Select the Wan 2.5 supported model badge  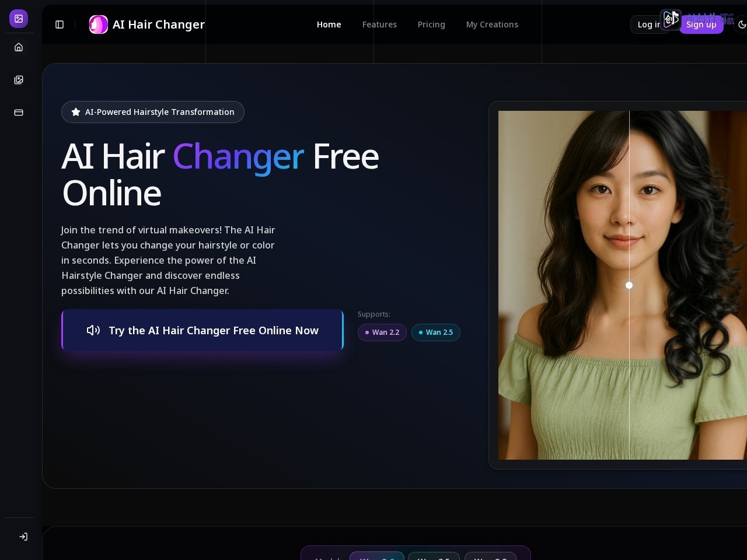(436, 332)
